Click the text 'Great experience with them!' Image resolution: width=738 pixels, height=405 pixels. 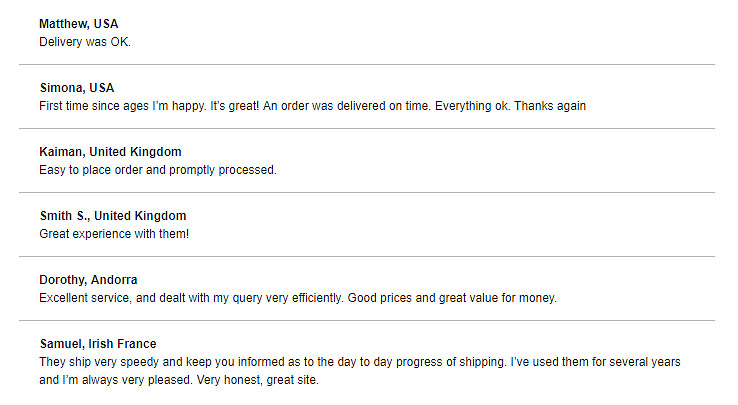[x=114, y=234]
